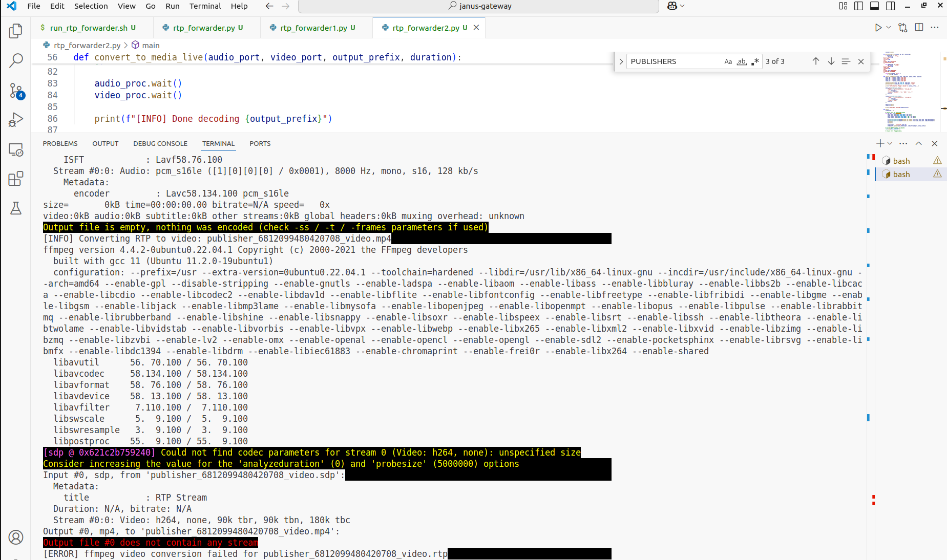The height and width of the screenshot is (560, 947).
Task: Maximize the panel size with chevron
Action: tap(919, 143)
